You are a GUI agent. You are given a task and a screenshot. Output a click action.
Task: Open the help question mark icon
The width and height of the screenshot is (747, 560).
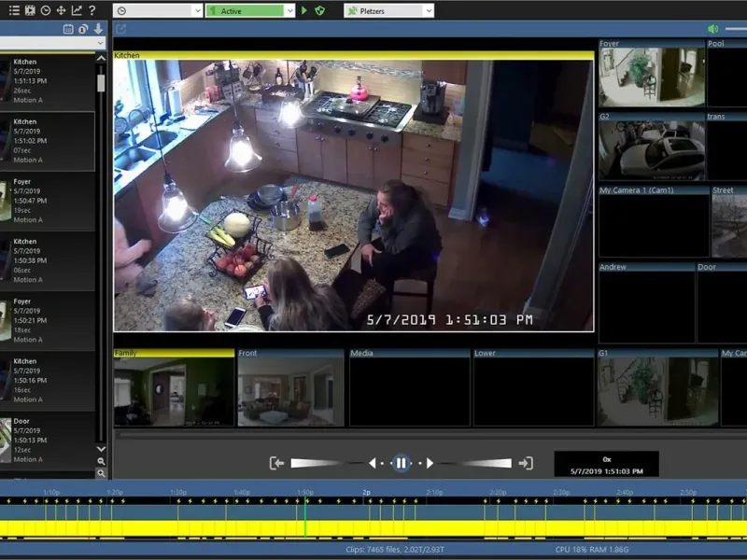(x=92, y=10)
